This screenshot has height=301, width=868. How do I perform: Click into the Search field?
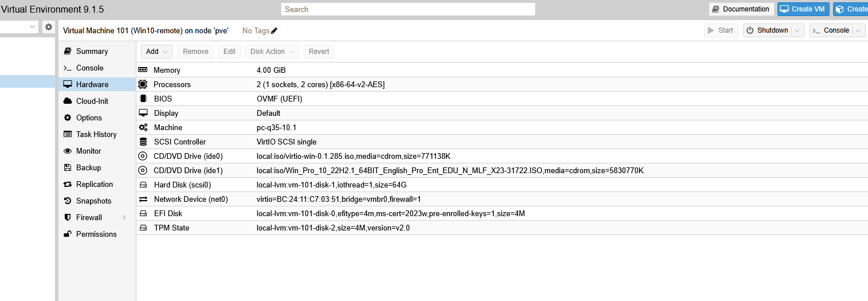408,9
